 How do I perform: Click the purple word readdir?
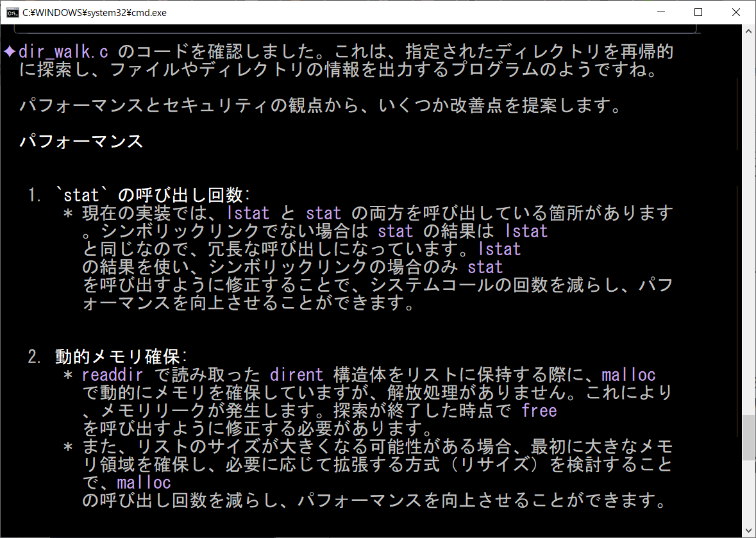112,374
